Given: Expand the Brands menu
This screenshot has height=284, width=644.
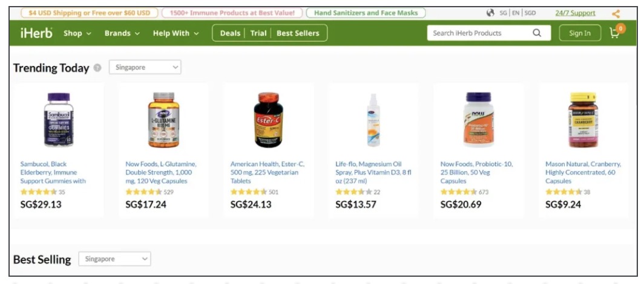Looking at the screenshot, I should click(122, 33).
